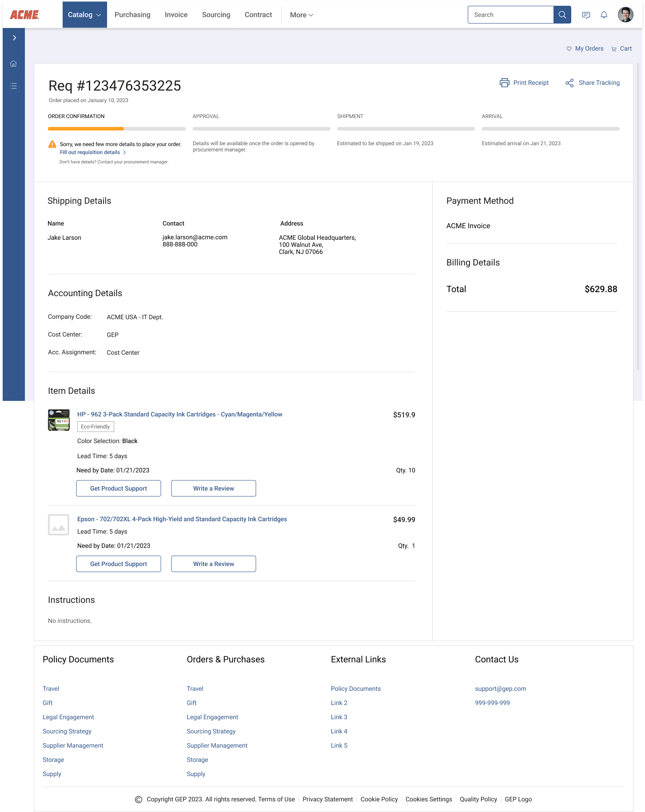Click the Req #123476353225 heading
Screen dimensions: 645x812
point(115,86)
